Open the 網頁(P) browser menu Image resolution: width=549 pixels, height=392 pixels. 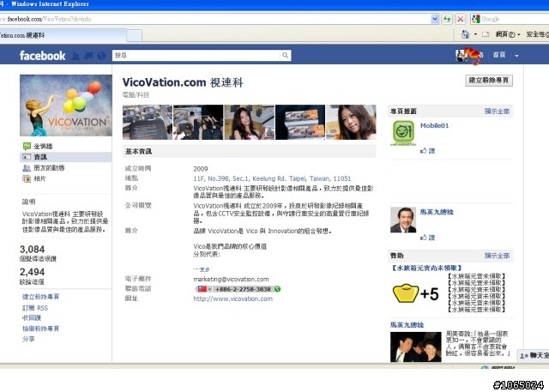507,34
